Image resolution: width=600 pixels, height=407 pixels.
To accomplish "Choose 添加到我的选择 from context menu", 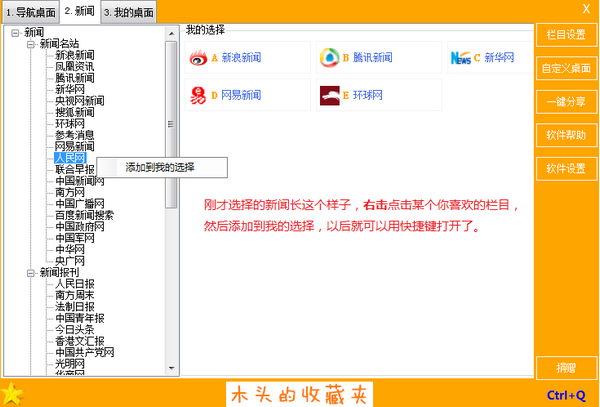I will [162, 167].
